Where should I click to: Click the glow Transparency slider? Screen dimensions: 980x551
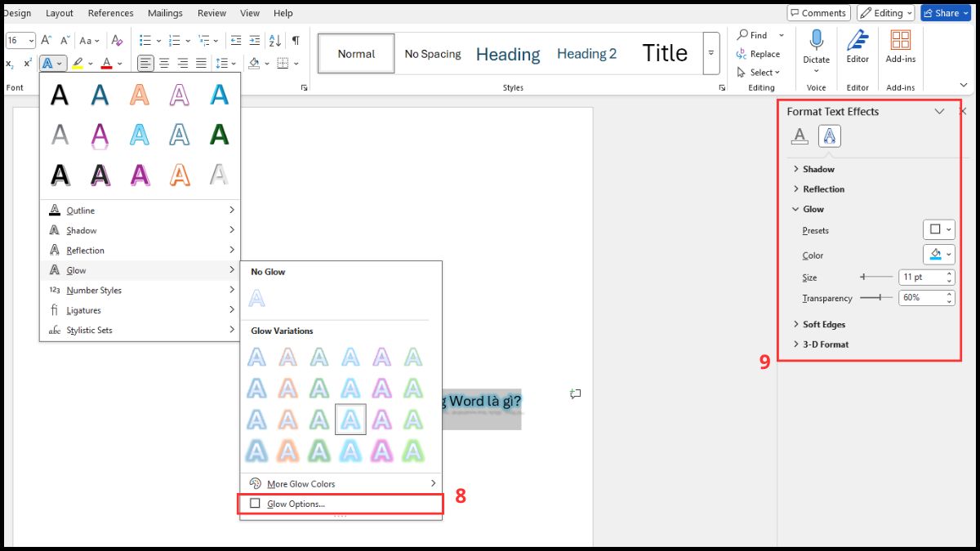[876, 298]
